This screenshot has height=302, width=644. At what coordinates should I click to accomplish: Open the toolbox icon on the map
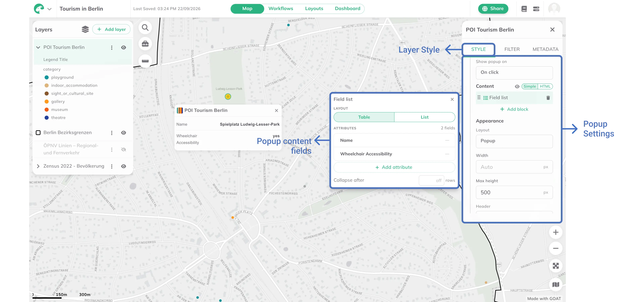click(x=145, y=44)
